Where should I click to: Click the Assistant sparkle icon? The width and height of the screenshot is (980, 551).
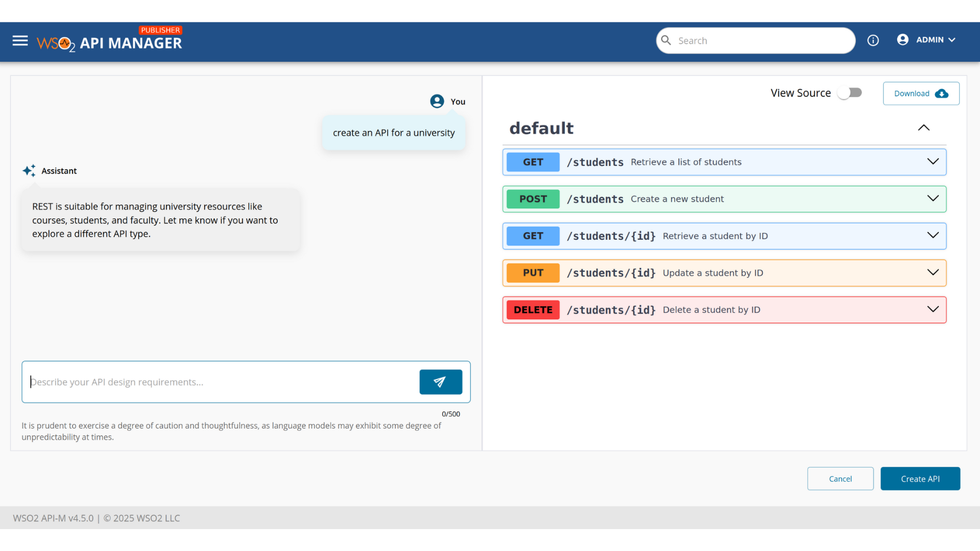pos(29,171)
